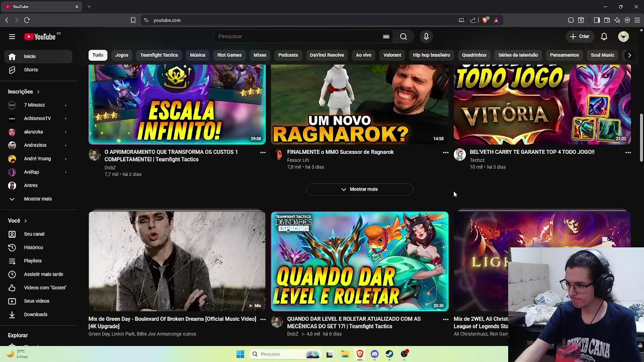
Task: Open Fessor Lih channel name
Action: point(298,160)
